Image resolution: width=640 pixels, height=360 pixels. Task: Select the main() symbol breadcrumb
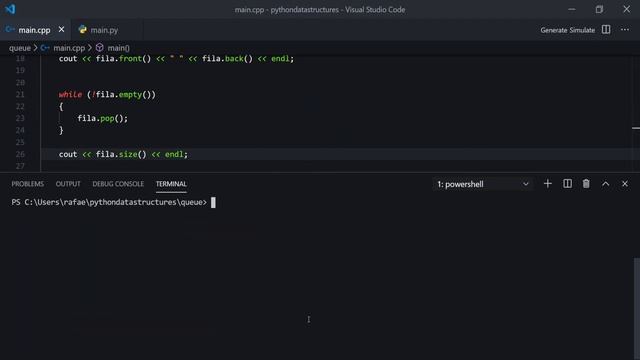coord(118,48)
